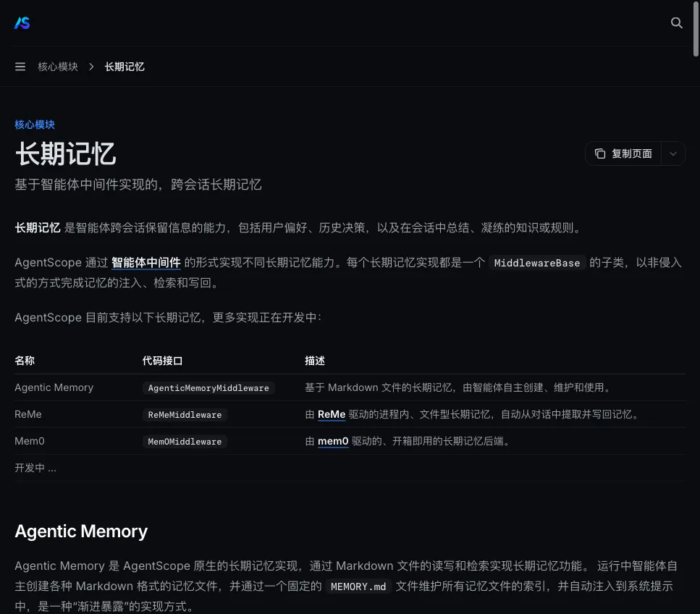Open the ReMe link in table
The image size is (700, 614).
click(332, 414)
